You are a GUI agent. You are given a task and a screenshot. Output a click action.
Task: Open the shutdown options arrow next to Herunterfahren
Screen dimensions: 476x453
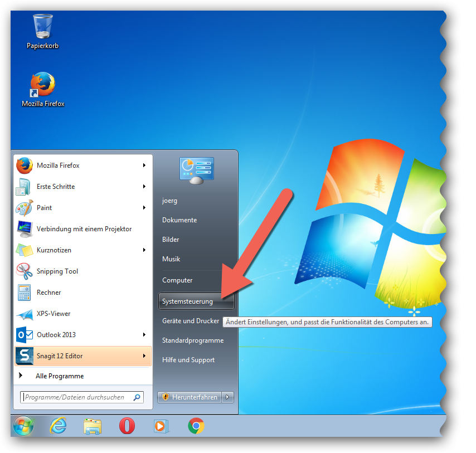click(228, 397)
